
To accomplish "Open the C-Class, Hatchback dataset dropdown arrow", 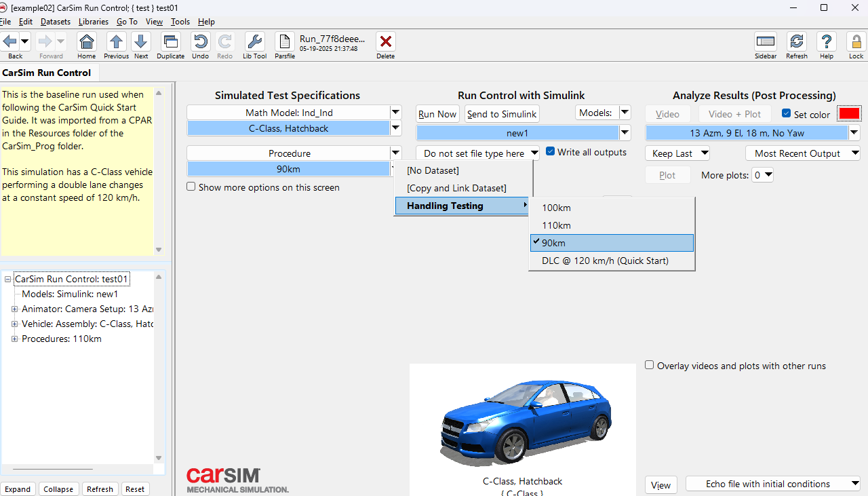I will tap(395, 128).
